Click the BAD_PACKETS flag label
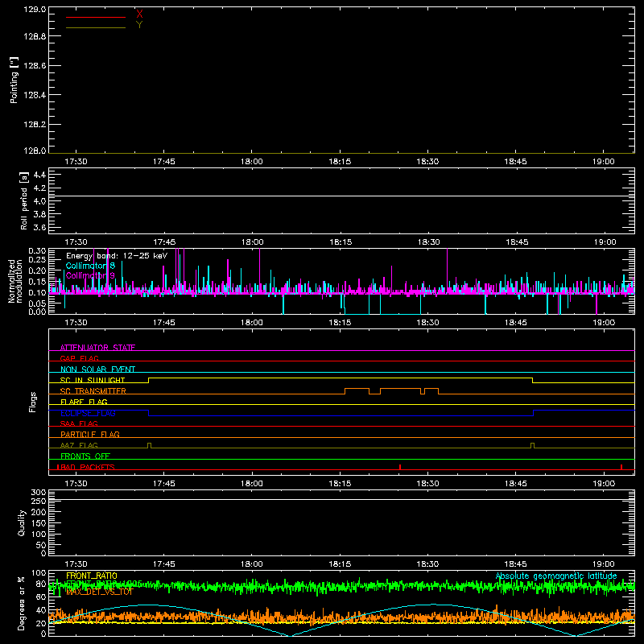 (86, 467)
